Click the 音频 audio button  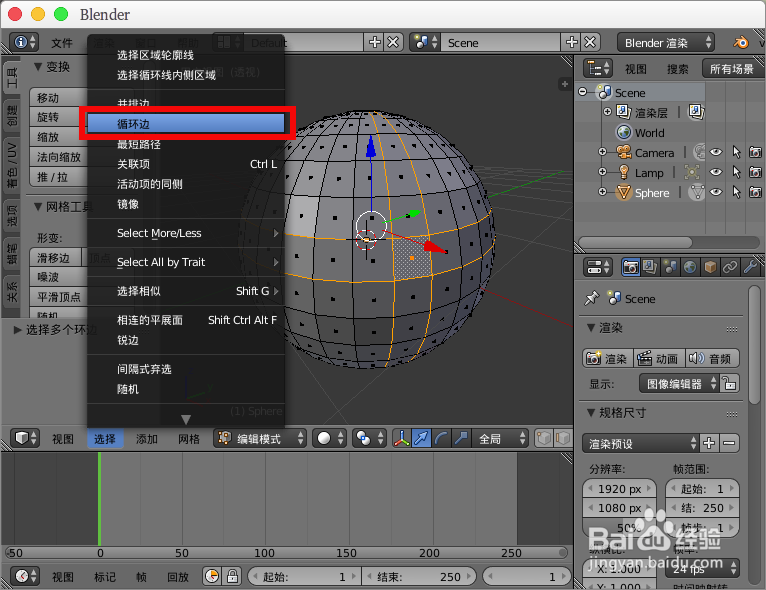coord(712,358)
